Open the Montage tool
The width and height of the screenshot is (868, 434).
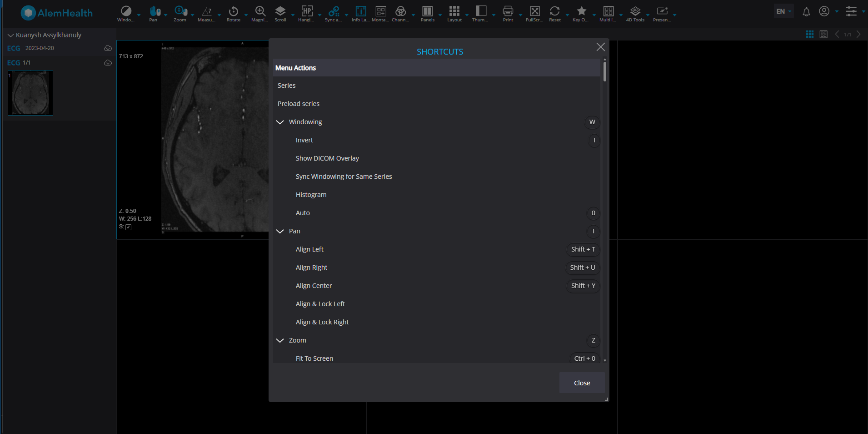(381, 11)
